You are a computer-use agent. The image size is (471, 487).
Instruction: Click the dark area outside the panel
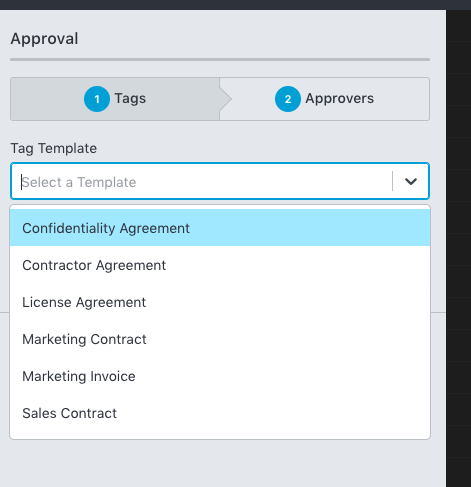(459, 233)
